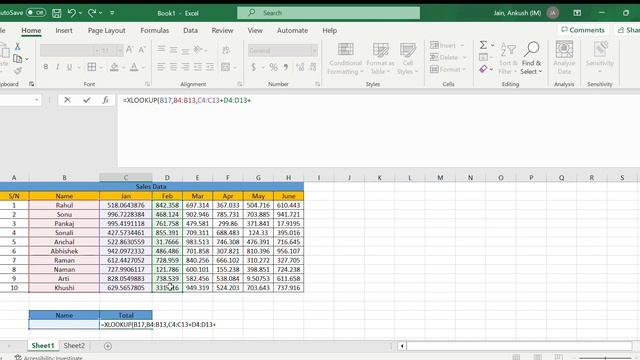Click the Accounting dollar format icon

pos(253,67)
